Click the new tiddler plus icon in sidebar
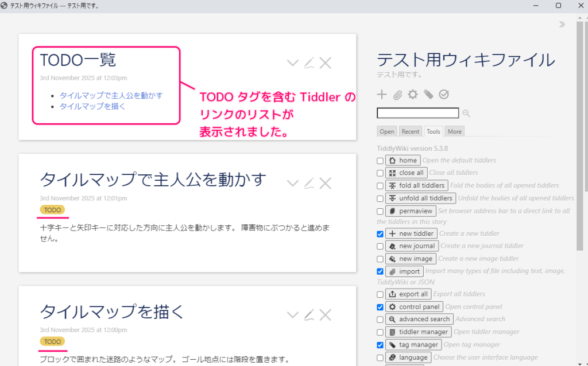Screen dimensions: 588x366 (x=382, y=95)
